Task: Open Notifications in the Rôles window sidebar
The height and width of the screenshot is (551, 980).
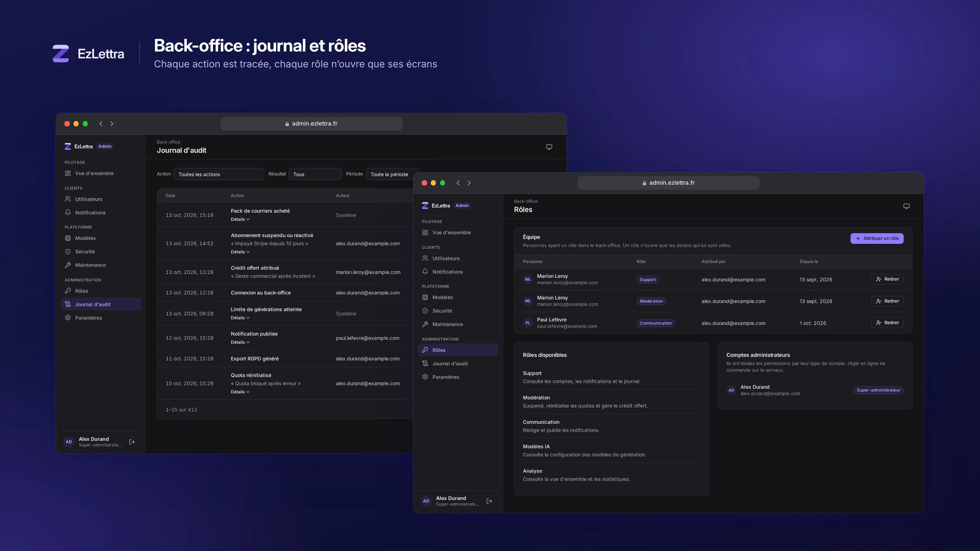Action: pyautogui.click(x=458, y=272)
